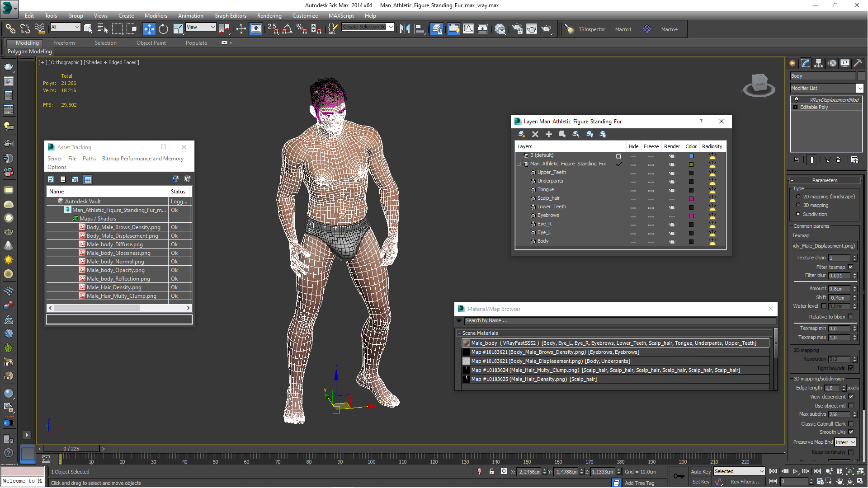This screenshot has width=868, height=488.
Task: Open the selection filter All dropdown
Action: [66, 27]
